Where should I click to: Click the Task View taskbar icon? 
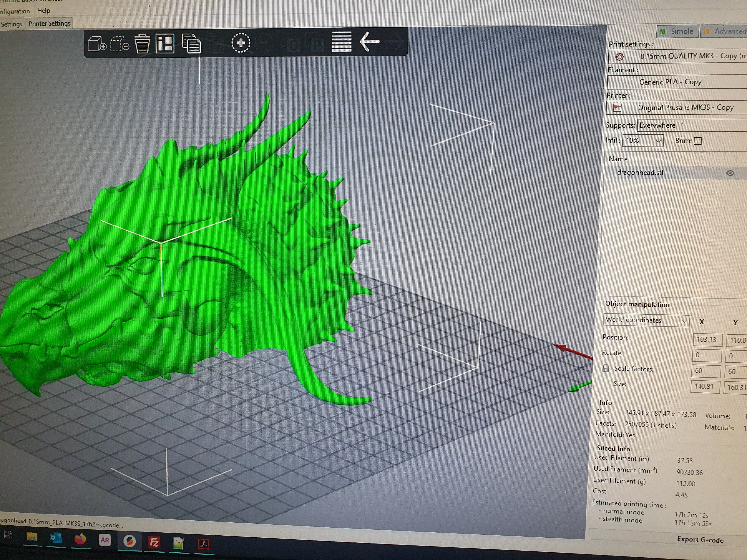pyautogui.click(x=7, y=535)
